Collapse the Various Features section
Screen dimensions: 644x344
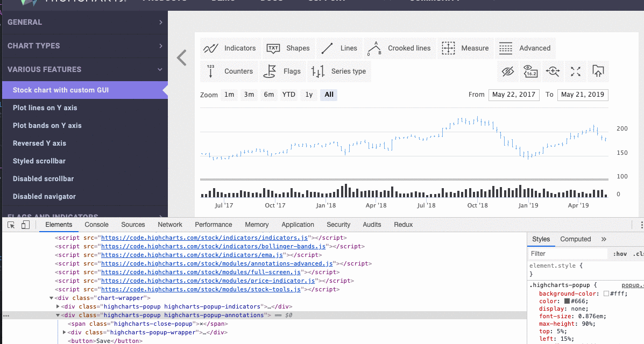[84, 69]
